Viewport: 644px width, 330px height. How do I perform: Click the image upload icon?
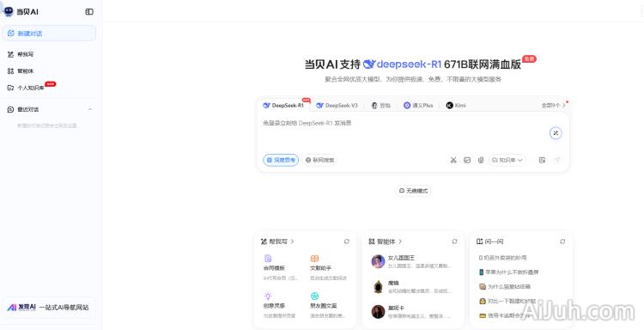[467, 160]
